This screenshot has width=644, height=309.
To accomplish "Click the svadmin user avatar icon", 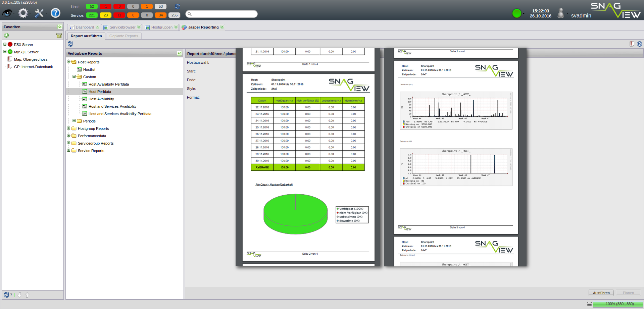I will pos(561,13).
